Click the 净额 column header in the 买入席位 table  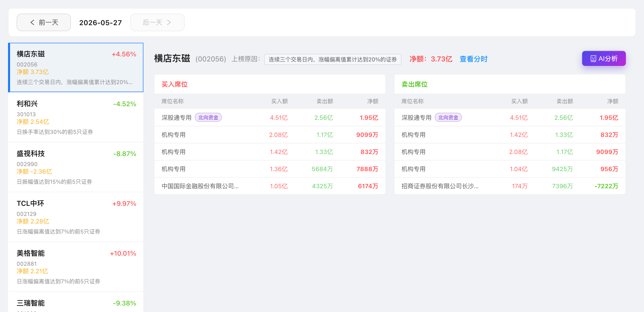(373, 101)
